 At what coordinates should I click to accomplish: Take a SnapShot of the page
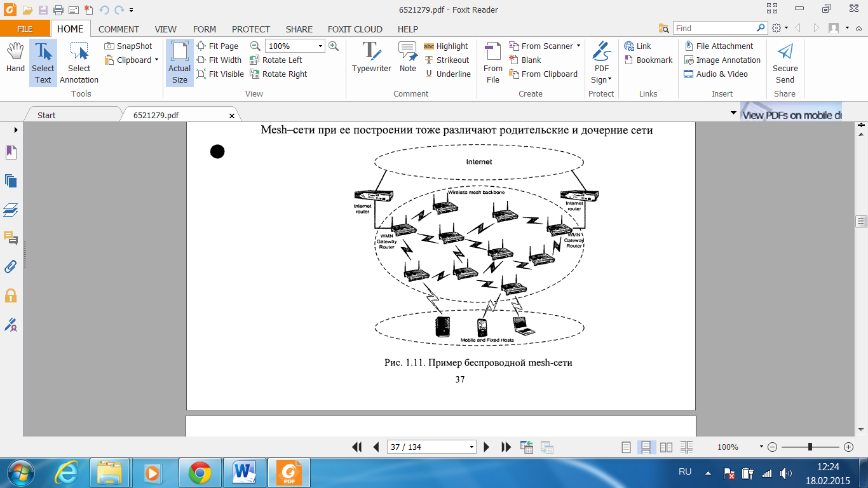pos(128,46)
